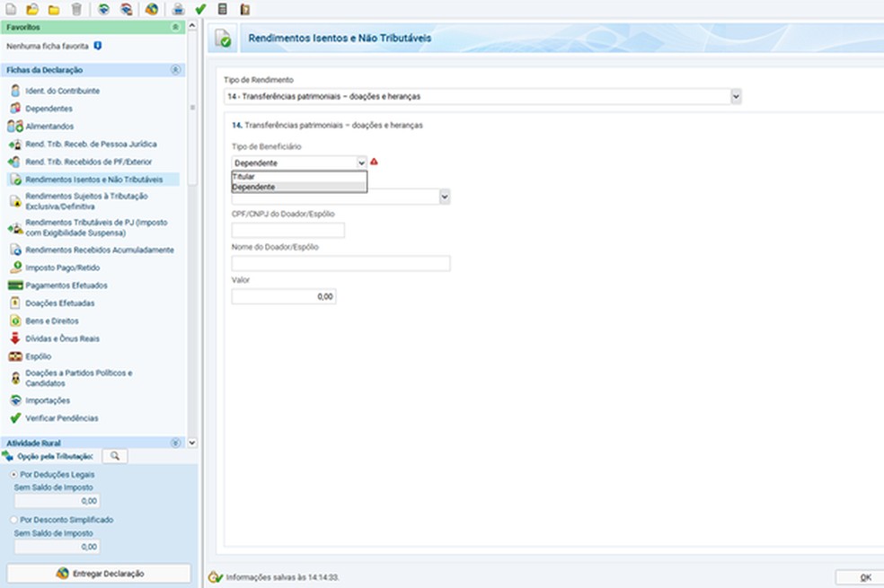Click the Entregar Declaração button
884x588 pixels.
[99, 574]
